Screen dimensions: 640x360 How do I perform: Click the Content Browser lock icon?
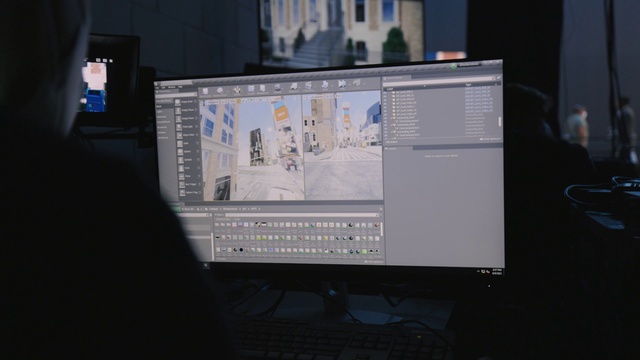coord(381,209)
